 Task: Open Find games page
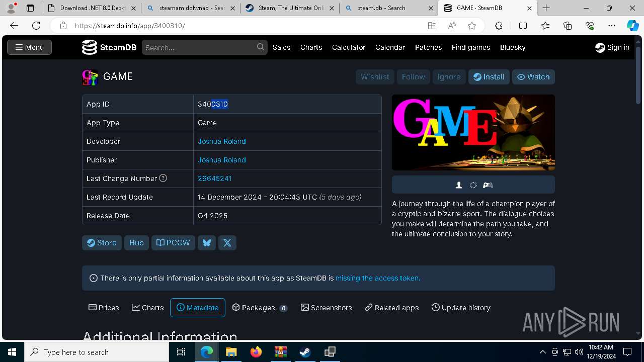pos(471,47)
